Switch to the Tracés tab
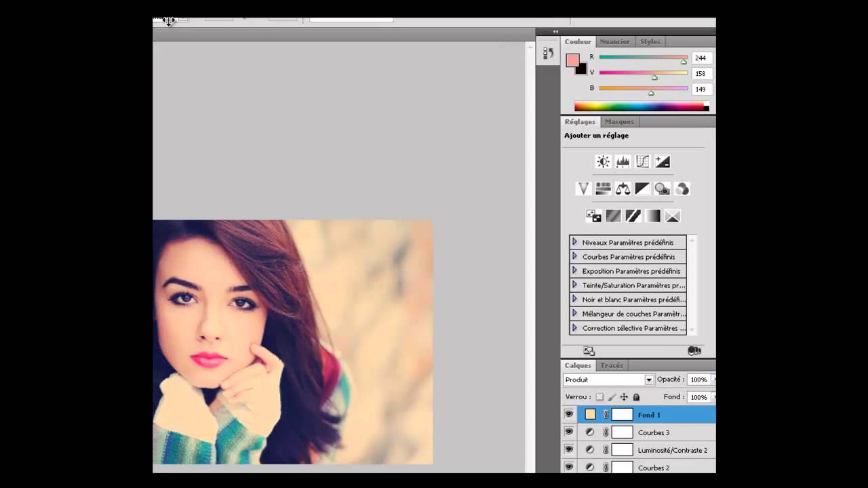868x488 pixels. 612,365
